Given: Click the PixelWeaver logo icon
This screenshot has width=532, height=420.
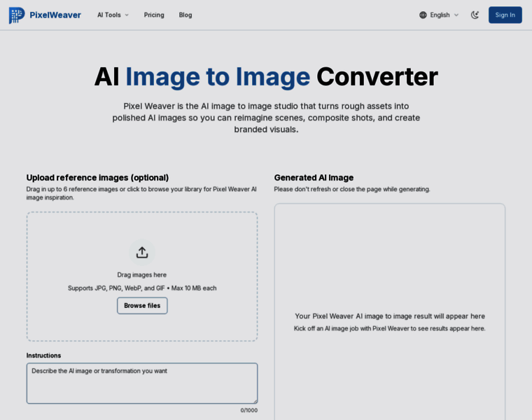Looking at the screenshot, I should tap(17, 15).
